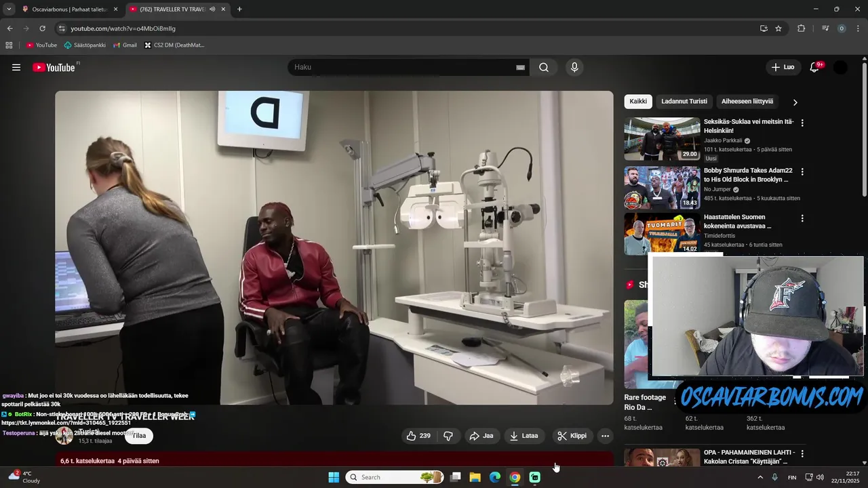Open the Seksikäs-Suklaa video thumbnail

click(x=662, y=139)
